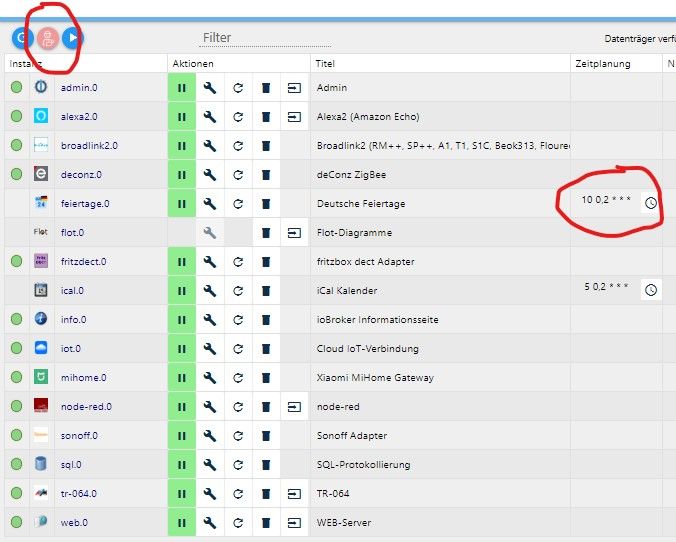Pause the admin.0 instance
Screen dimensions: 676x542
(x=182, y=88)
